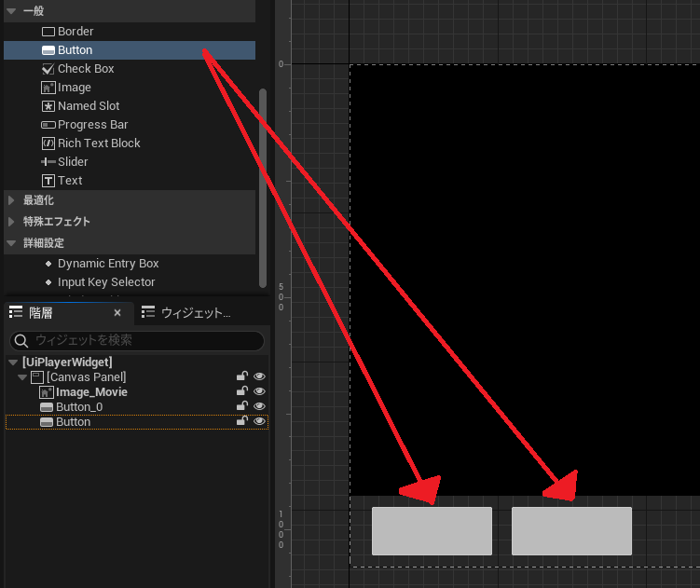Image resolution: width=700 pixels, height=588 pixels.
Task: Click the Canvas Panel icon in hierarchy
Action: pos(37,377)
